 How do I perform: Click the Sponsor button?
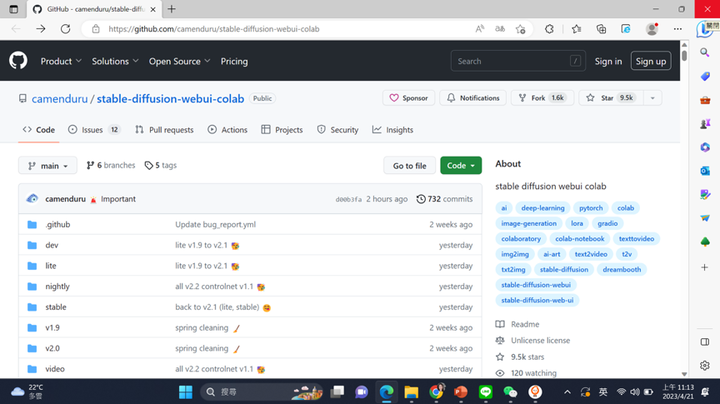[x=409, y=98]
